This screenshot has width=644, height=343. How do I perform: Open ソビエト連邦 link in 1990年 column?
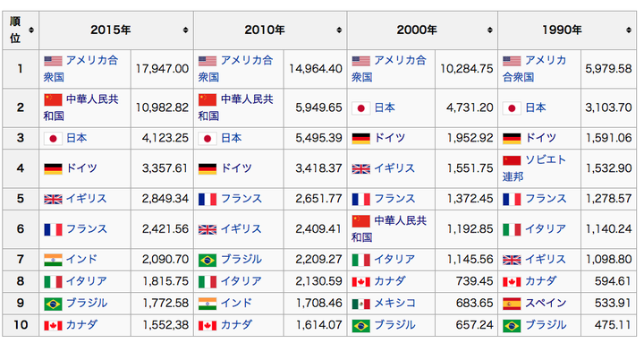point(535,168)
